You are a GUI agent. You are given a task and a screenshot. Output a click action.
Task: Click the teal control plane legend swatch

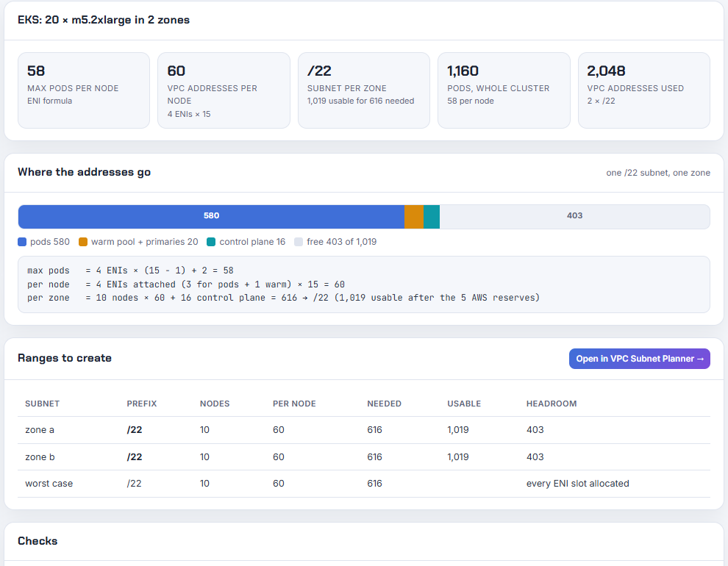pyautogui.click(x=211, y=242)
